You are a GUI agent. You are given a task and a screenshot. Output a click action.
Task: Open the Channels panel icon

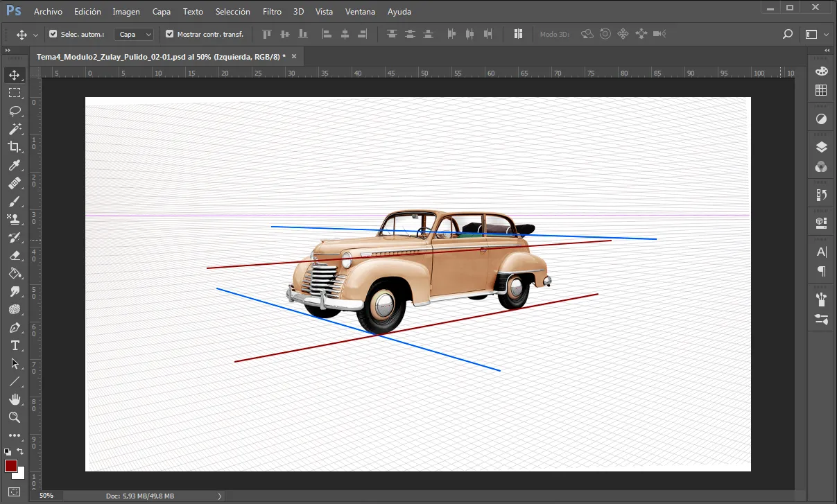point(821,166)
